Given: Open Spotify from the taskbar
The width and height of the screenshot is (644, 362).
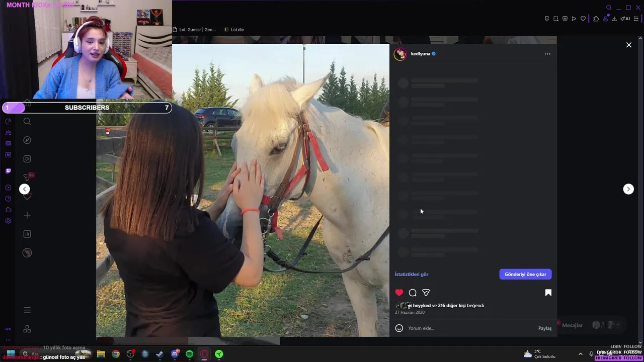Looking at the screenshot, I should pyautogui.click(x=189, y=354).
